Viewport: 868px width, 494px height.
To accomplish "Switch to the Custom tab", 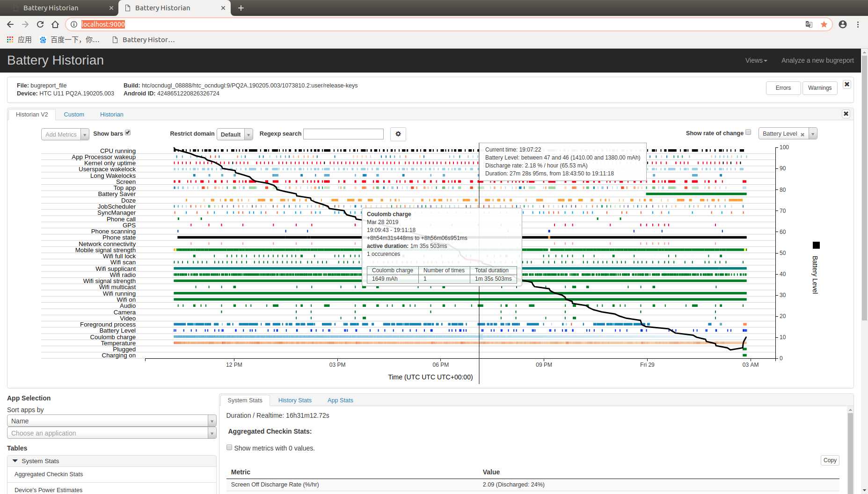I will tap(74, 115).
